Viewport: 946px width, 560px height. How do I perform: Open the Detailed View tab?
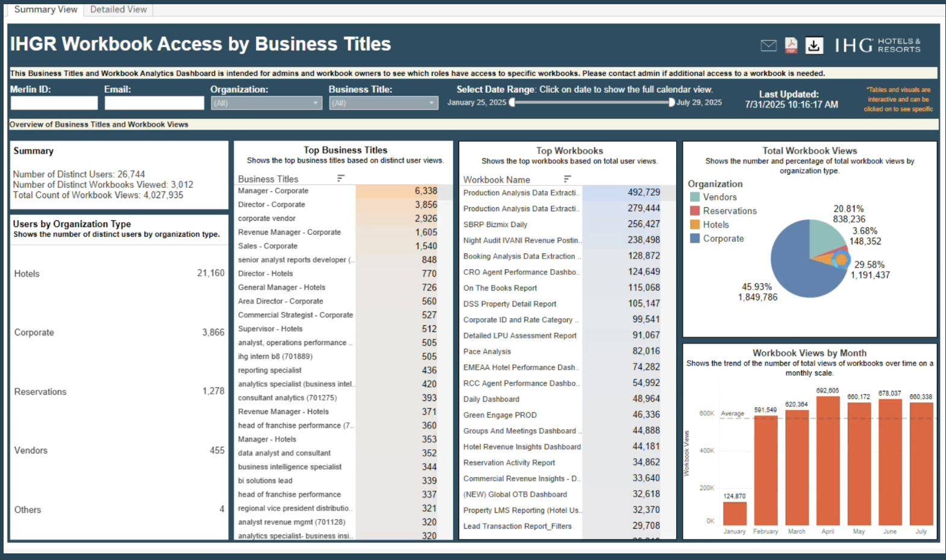(119, 10)
